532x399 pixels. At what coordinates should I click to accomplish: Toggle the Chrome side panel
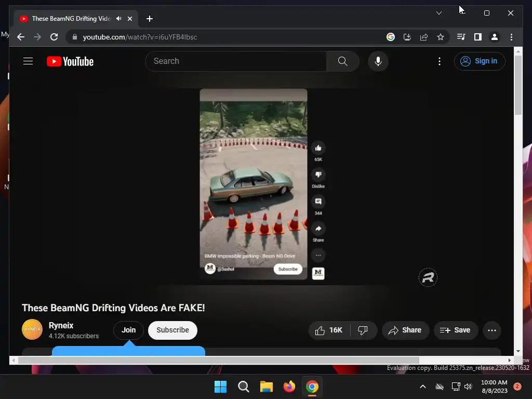coord(478,37)
